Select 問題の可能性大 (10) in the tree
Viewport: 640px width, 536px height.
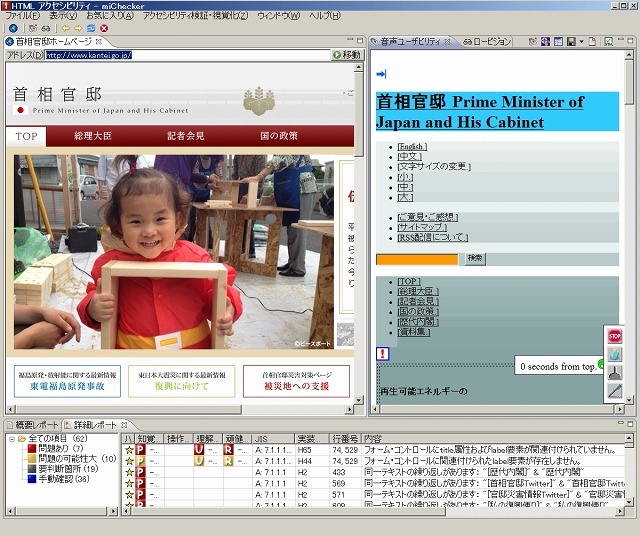pyautogui.click(x=77, y=458)
